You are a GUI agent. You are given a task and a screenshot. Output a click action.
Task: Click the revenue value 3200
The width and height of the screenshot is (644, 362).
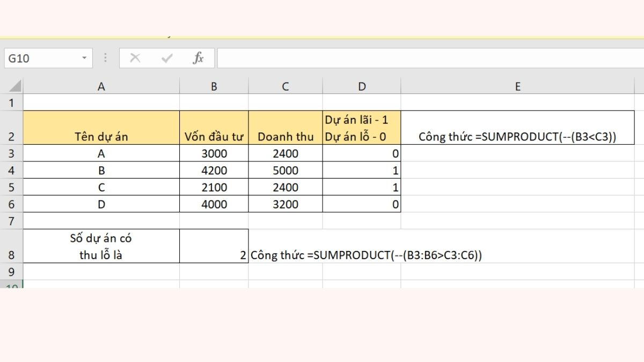(x=286, y=204)
